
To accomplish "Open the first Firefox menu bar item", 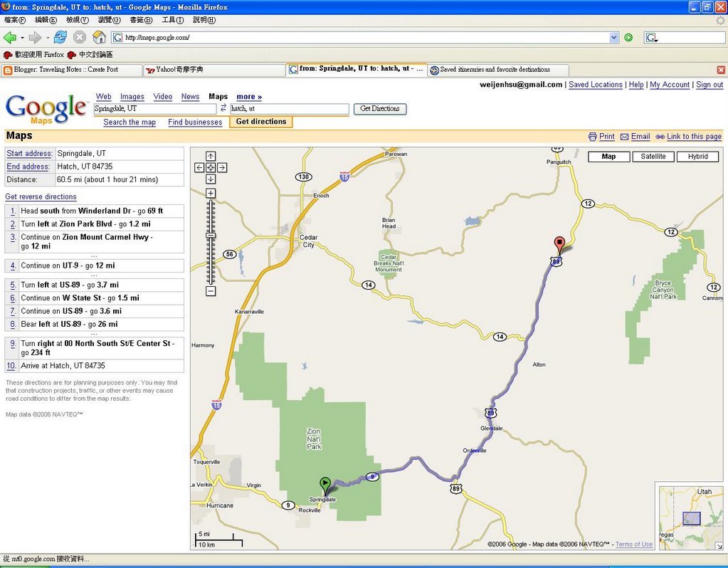I will click(15, 20).
